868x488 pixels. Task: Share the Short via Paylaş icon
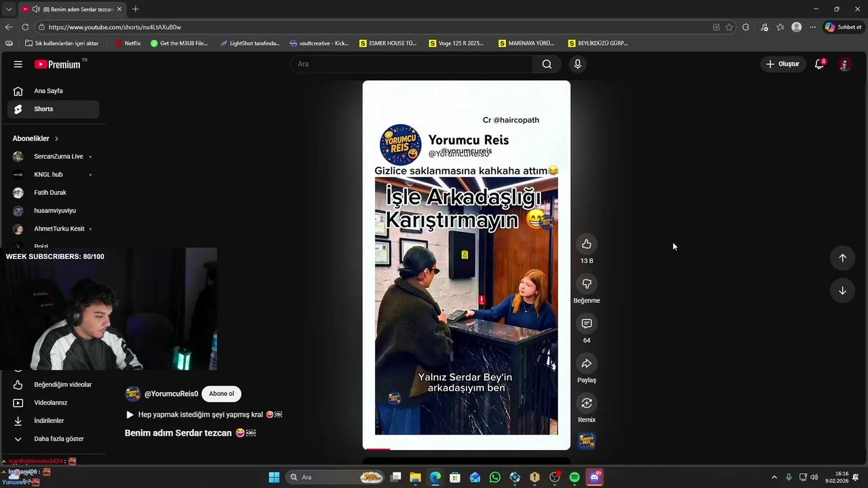587,363
